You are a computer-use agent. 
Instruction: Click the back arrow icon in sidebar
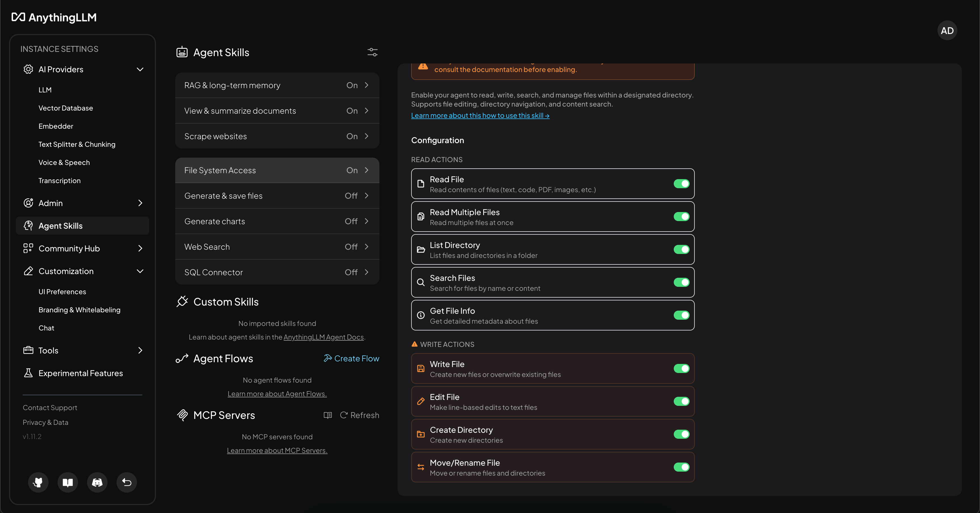[x=126, y=482]
